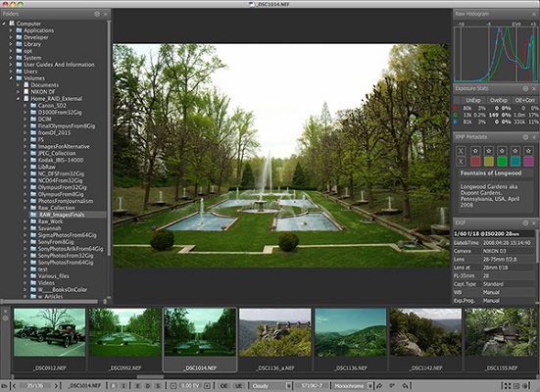Screen dimensions: 540x392
Task: Click the XMP Metadata panel gear icon
Action: 525,137
